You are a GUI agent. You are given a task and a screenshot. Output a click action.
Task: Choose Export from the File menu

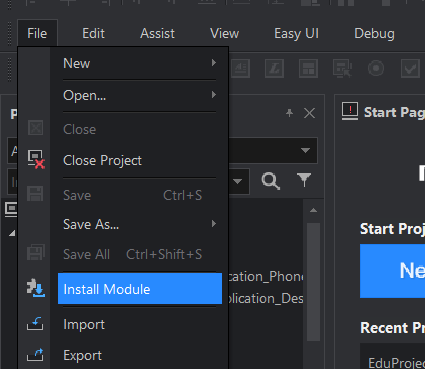click(x=140, y=355)
